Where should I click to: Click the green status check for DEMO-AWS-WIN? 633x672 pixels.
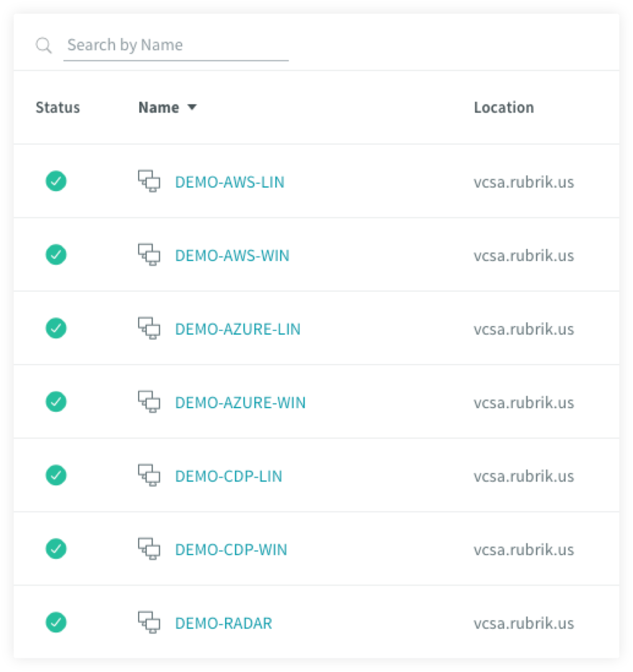tap(56, 254)
